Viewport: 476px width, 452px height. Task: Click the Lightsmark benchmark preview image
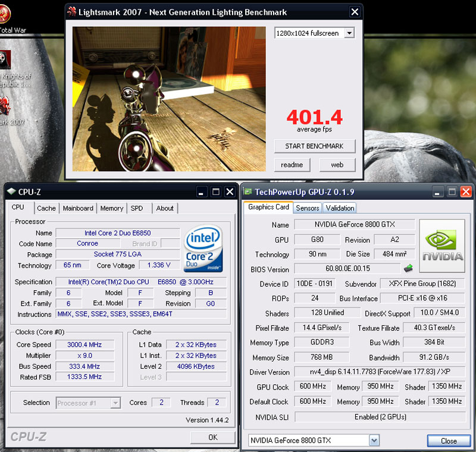(169, 99)
